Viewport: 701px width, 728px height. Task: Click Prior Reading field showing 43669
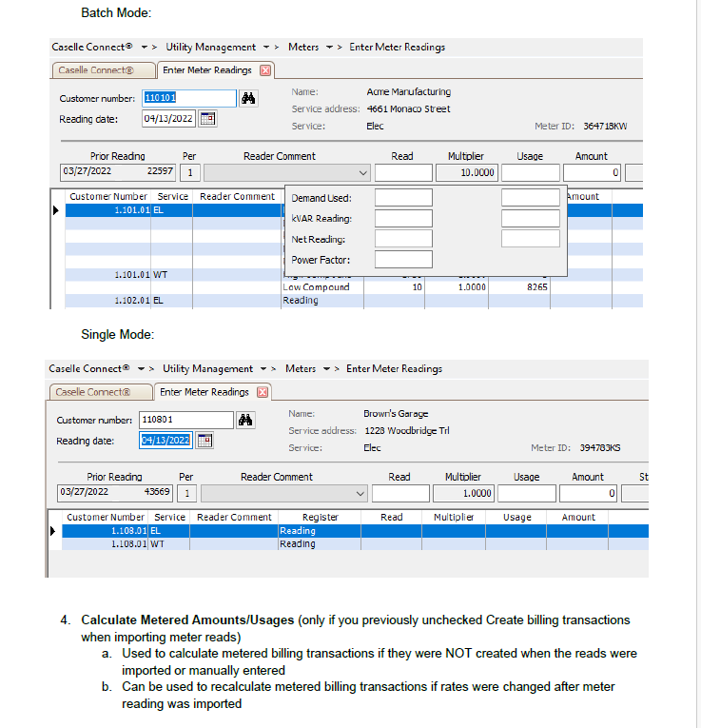coord(114,493)
